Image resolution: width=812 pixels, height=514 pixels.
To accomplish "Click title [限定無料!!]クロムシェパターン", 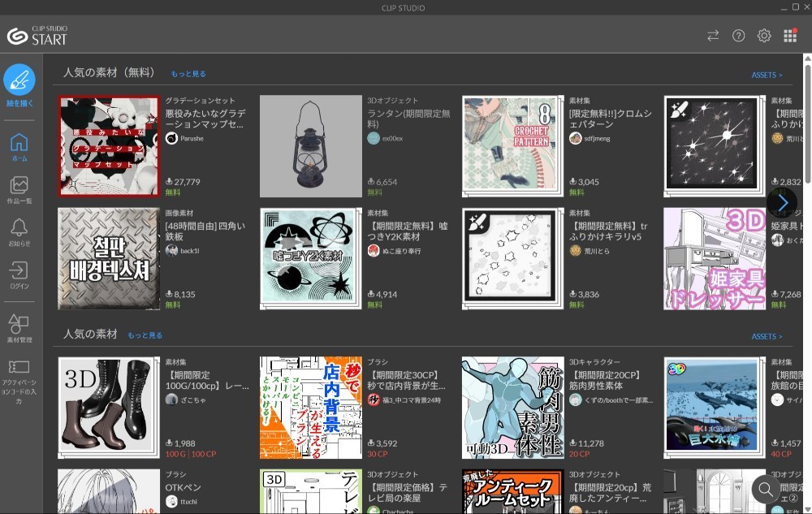I will point(610,119).
